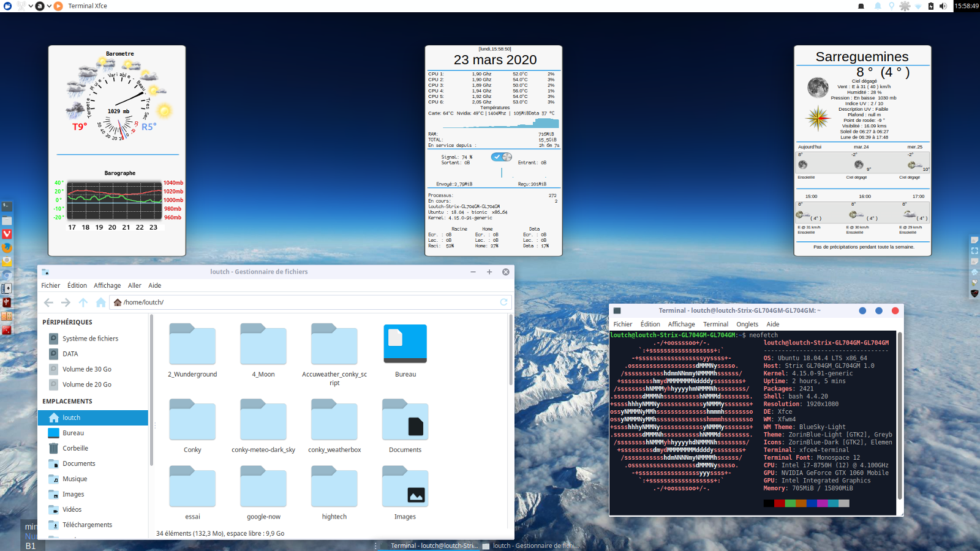Open the file manager dock icon
Image resolution: width=980 pixels, height=551 pixels.
pos(7,220)
